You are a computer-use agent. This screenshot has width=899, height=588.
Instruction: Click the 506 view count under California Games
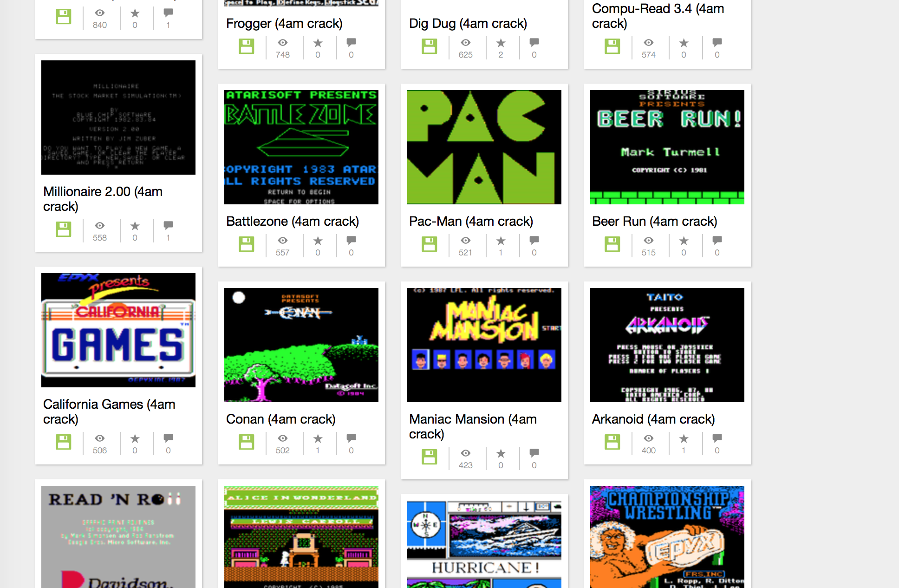coord(99,451)
